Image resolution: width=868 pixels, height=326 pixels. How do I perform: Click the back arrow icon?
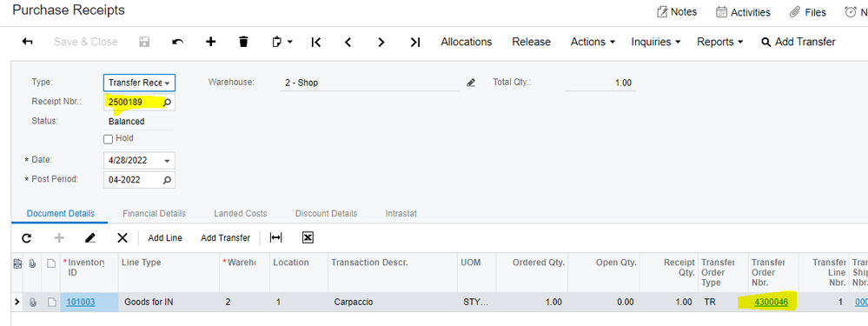pos(27,42)
